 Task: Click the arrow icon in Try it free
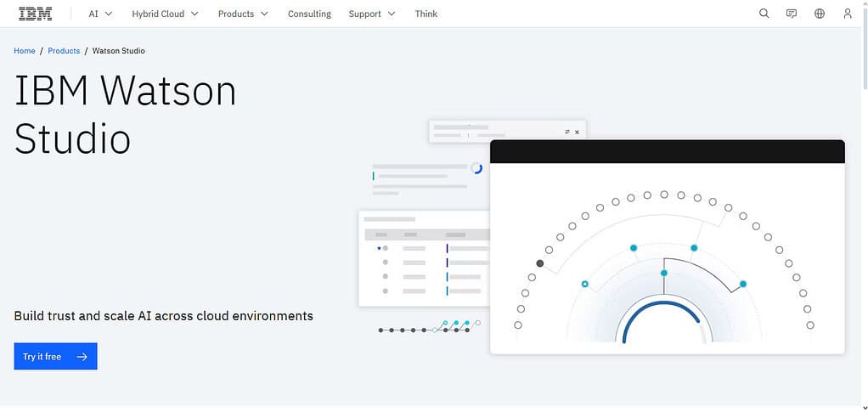tap(82, 357)
